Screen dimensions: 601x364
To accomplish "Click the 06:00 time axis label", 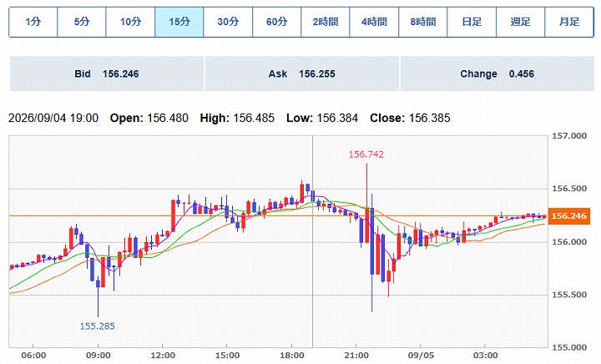I will tap(33, 356).
